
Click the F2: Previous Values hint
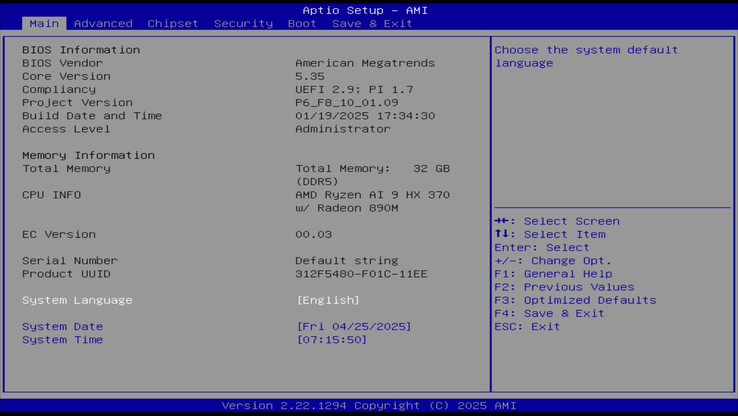[564, 287]
